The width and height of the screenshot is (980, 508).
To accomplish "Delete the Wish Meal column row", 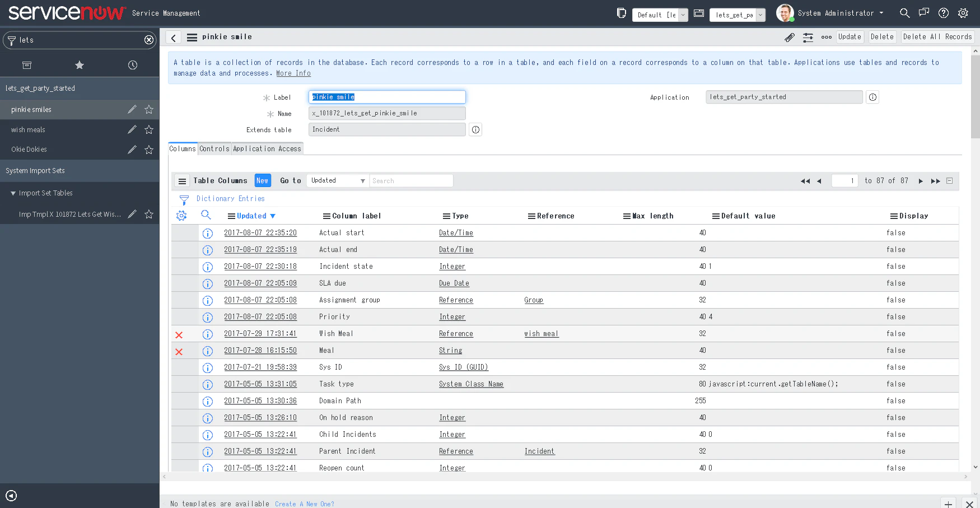I will coord(179,335).
